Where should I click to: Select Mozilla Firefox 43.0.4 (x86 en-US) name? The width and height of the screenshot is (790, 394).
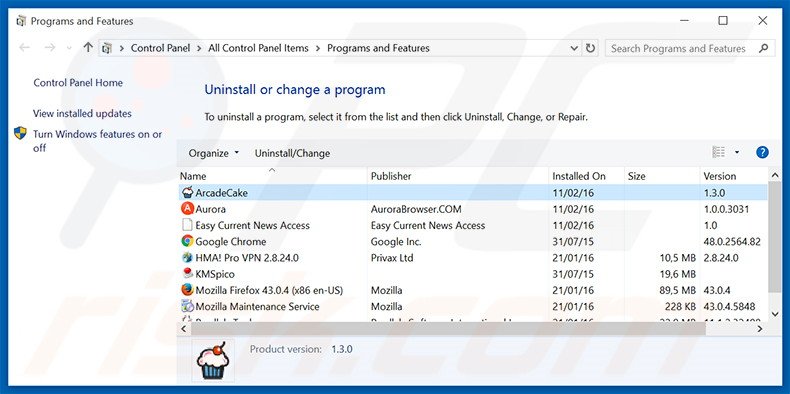pyautogui.click(x=269, y=290)
